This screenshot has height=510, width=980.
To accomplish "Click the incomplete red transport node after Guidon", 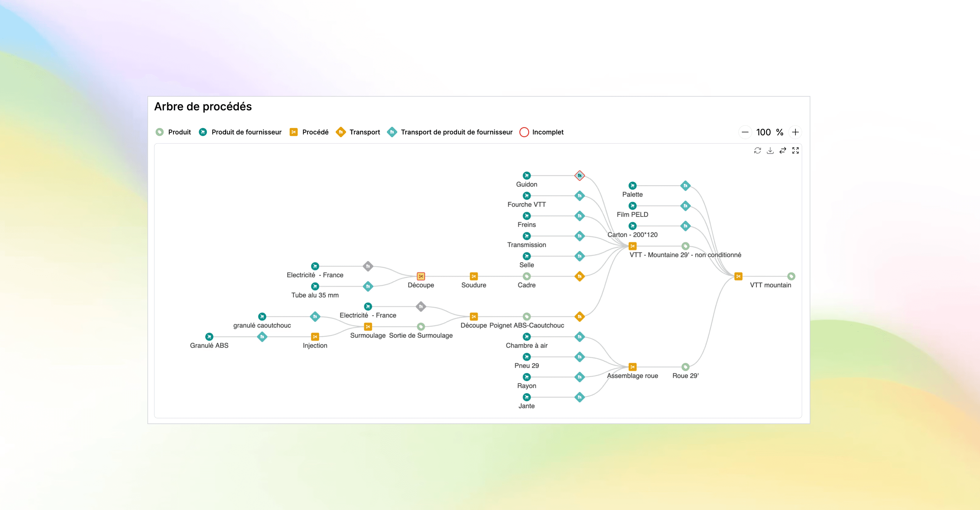I will tap(579, 176).
